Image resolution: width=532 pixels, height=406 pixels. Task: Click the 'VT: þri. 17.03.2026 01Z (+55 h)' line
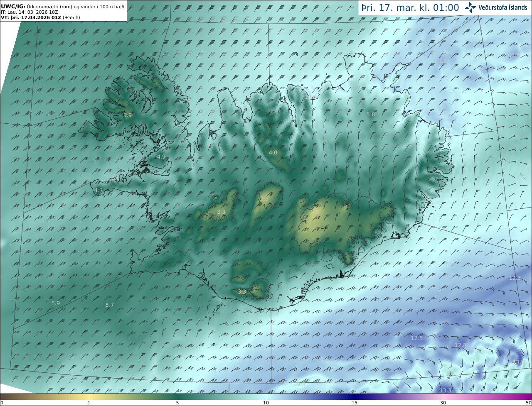click(x=40, y=17)
